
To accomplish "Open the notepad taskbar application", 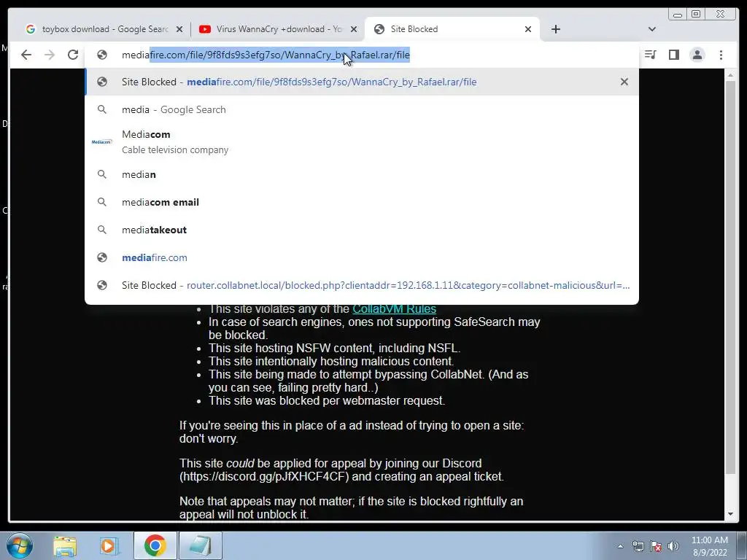I will 200,545.
